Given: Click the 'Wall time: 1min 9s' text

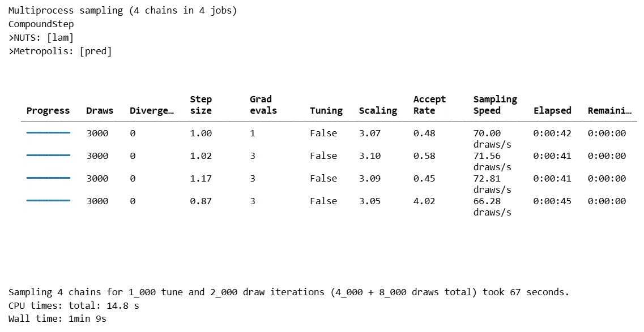Looking at the screenshot, I should click(57, 318).
